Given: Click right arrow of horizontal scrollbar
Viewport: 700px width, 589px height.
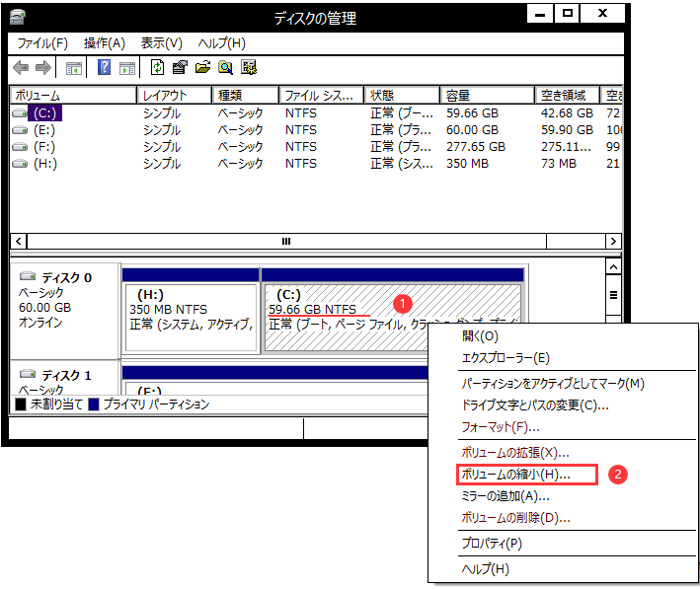Looking at the screenshot, I should pyautogui.click(x=613, y=242).
